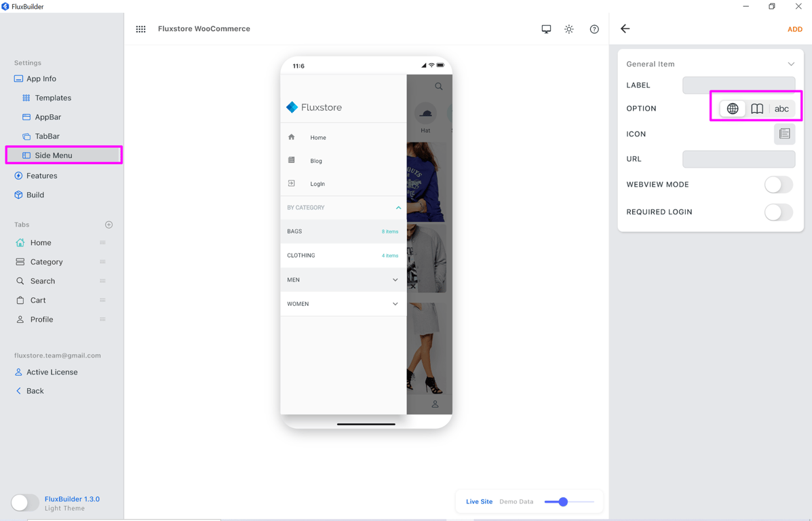Select the Search tab entry
The height and width of the screenshot is (521, 812).
coord(35,282)
